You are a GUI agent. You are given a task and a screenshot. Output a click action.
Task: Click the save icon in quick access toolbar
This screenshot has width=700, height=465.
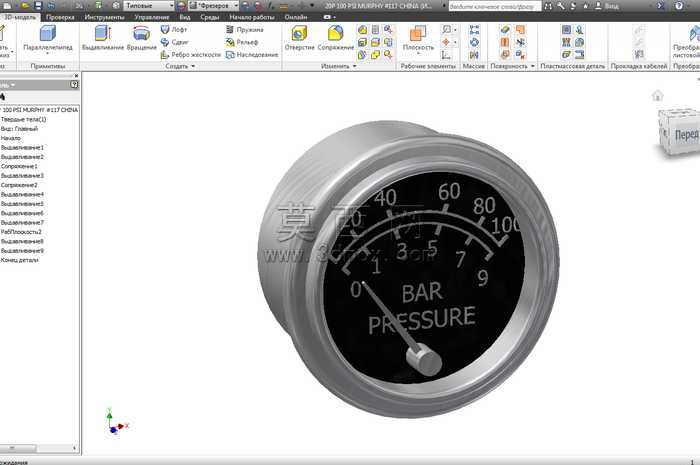coord(38,5)
